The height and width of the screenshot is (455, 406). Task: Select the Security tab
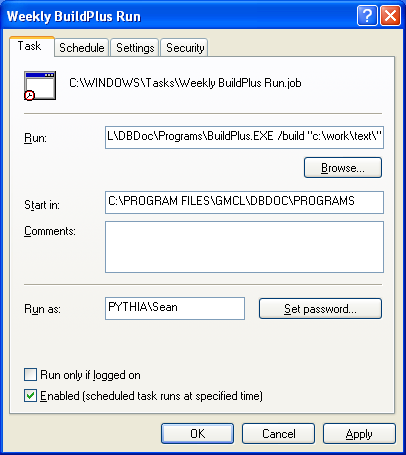(185, 48)
